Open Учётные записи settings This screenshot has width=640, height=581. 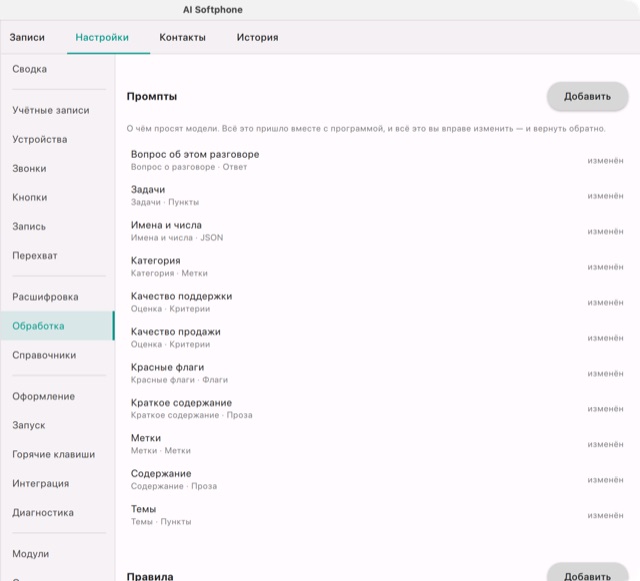click(x=58, y=110)
